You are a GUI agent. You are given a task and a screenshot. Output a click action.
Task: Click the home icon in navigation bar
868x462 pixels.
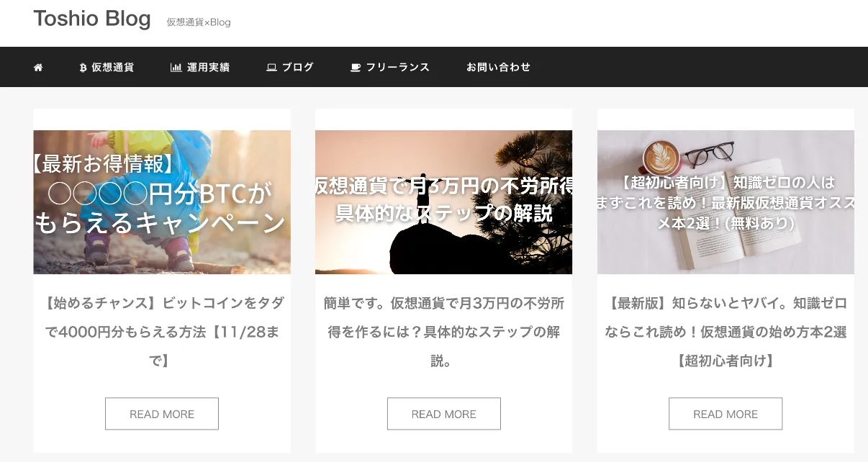tap(38, 67)
